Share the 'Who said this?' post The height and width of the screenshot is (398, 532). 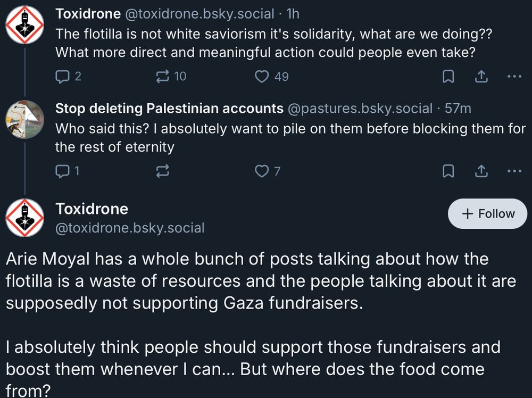click(x=481, y=171)
